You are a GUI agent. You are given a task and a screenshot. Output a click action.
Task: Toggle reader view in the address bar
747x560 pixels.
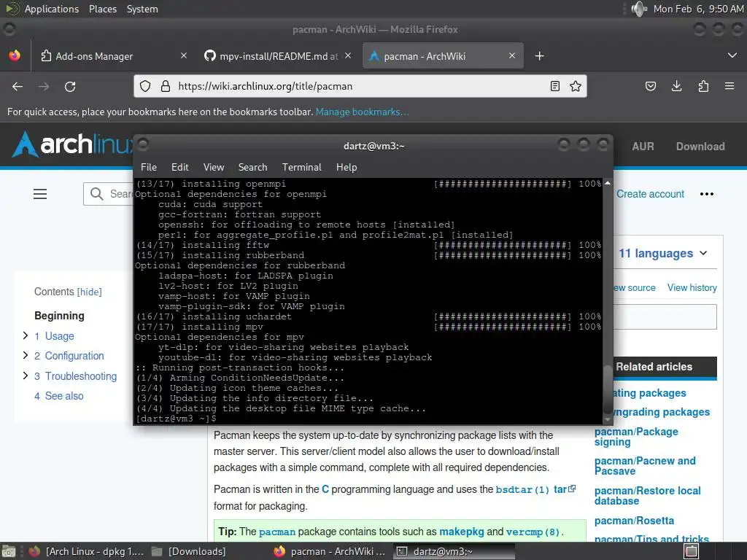[555, 86]
